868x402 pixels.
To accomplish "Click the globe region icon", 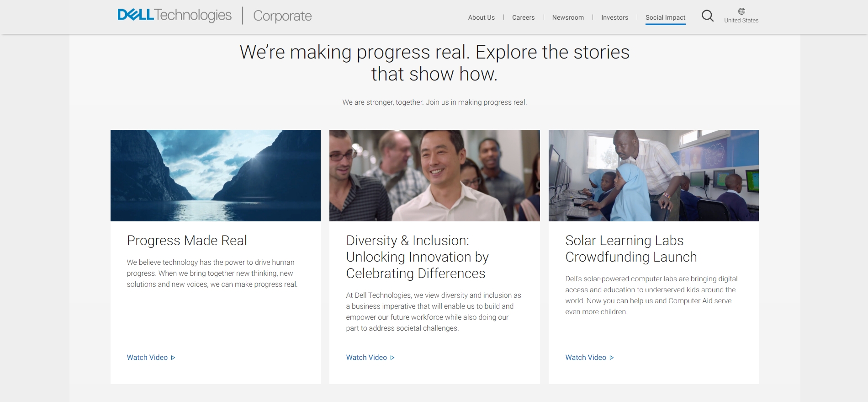I will tap(741, 11).
